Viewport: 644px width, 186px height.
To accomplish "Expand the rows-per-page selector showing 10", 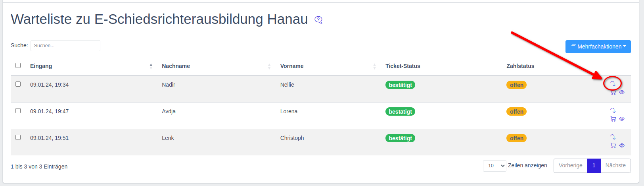I will point(494,166).
